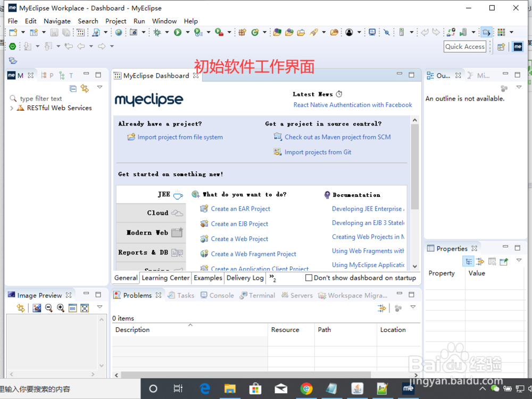Toggle the crossed-out link icon in the toolbar
This screenshot has width=532, height=399.
(386, 32)
